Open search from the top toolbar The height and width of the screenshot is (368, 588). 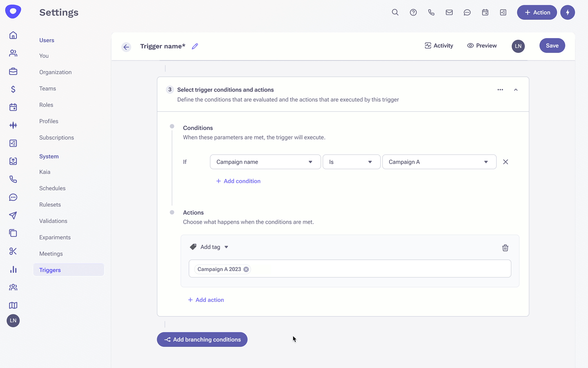point(395,12)
